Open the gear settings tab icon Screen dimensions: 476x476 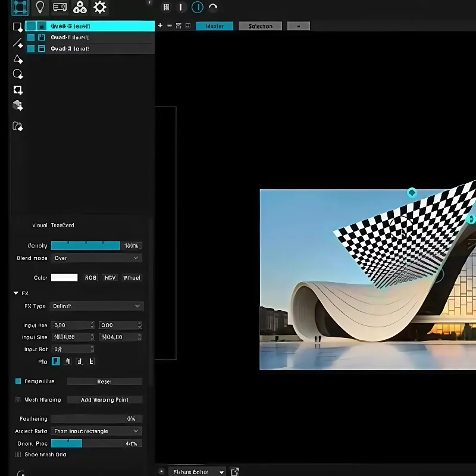coord(100,7)
